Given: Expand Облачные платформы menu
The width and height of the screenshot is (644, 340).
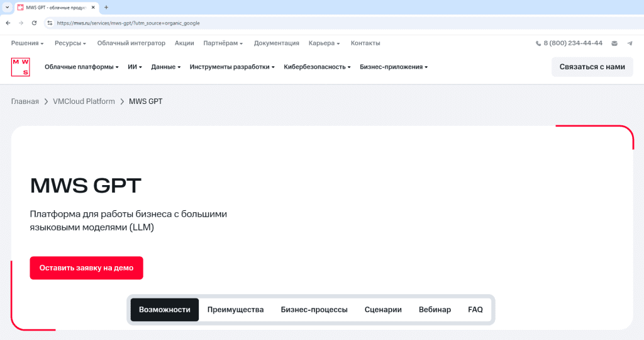Looking at the screenshot, I should (81, 67).
